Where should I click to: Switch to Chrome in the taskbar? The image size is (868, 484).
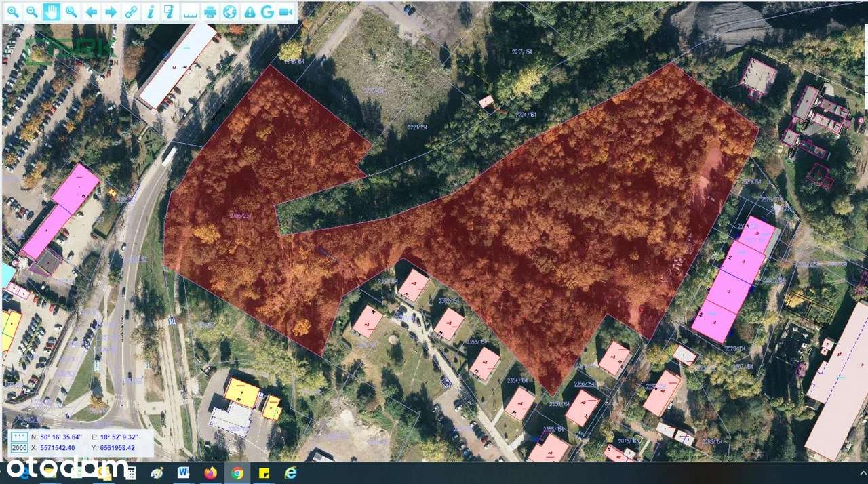tap(237, 472)
